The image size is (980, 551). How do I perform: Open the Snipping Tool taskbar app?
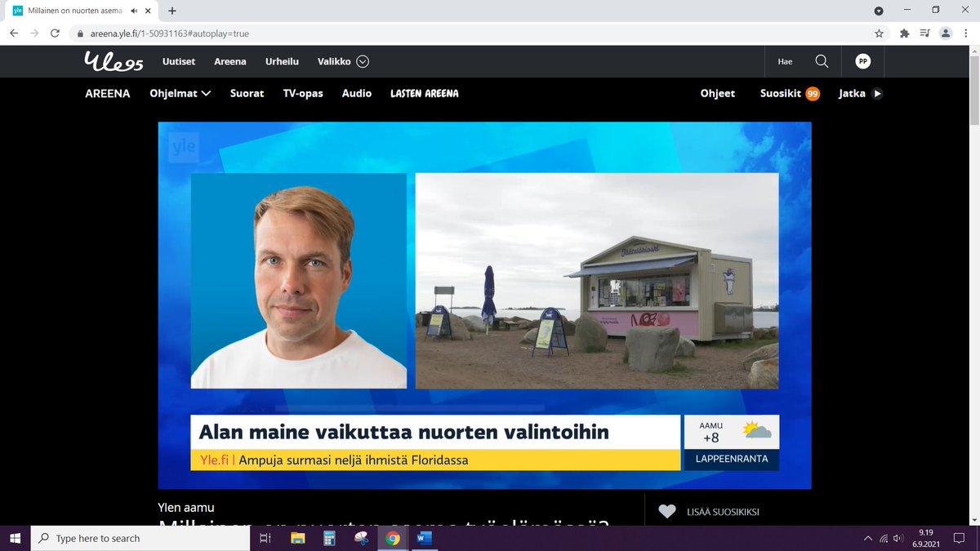click(x=362, y=538)
